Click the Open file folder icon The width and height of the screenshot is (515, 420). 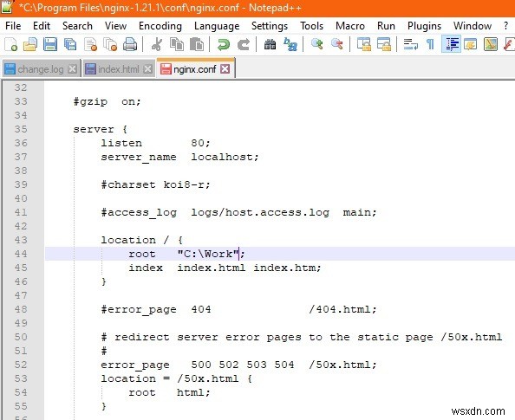point(30,44)
